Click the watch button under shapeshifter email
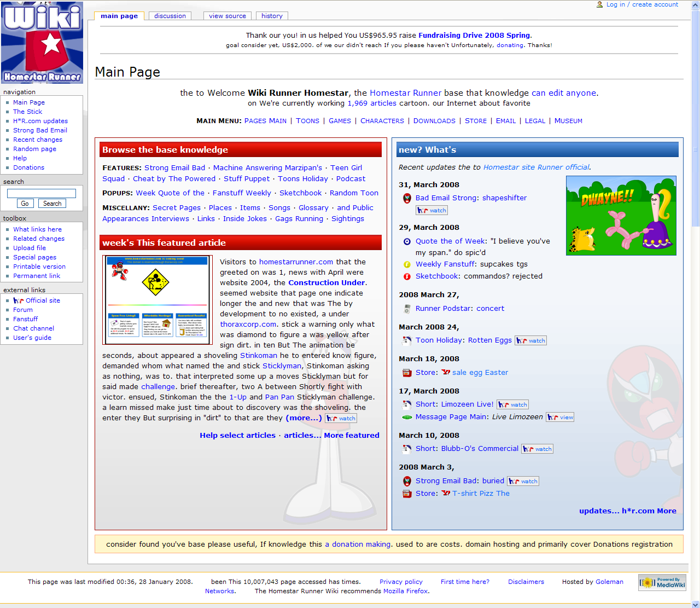Screen dimensions: 700x608 (431, 210)
